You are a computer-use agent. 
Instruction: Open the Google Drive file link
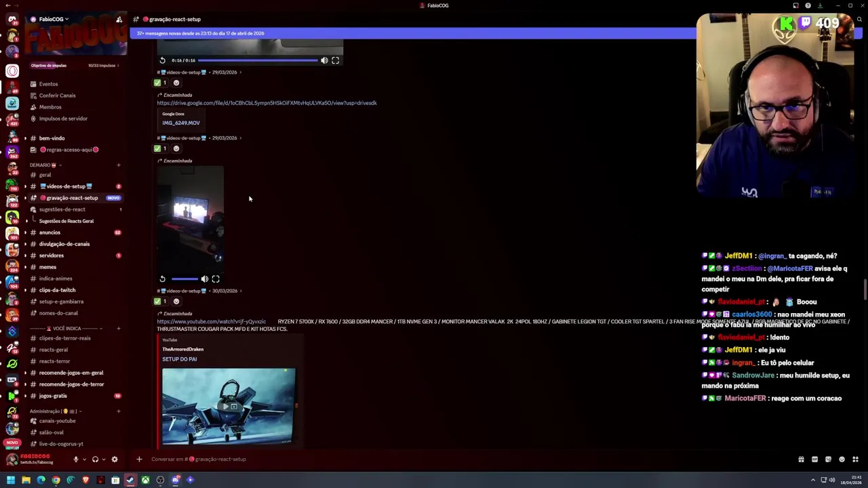point(267,103)
